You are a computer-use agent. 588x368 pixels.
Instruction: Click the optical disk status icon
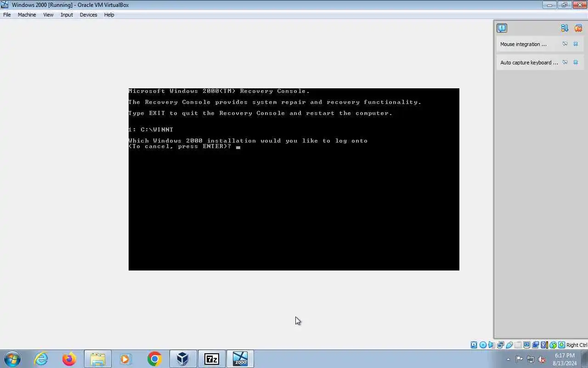[483, 345]
